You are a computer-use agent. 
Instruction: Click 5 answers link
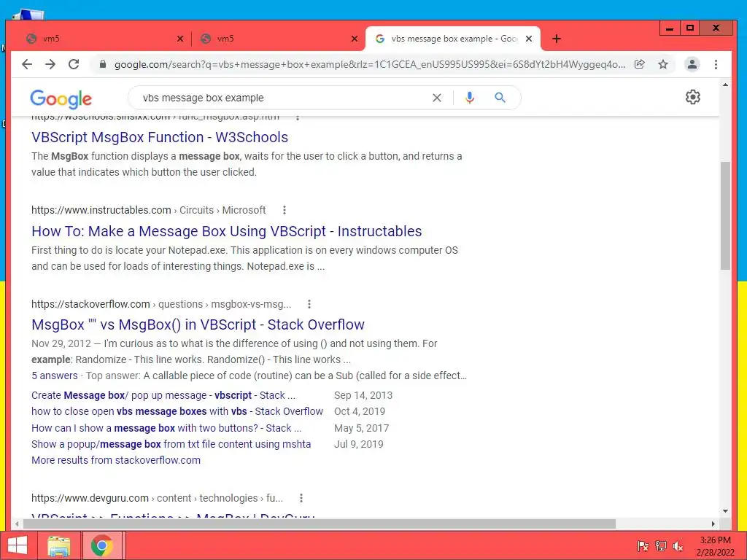coord(54,376)
